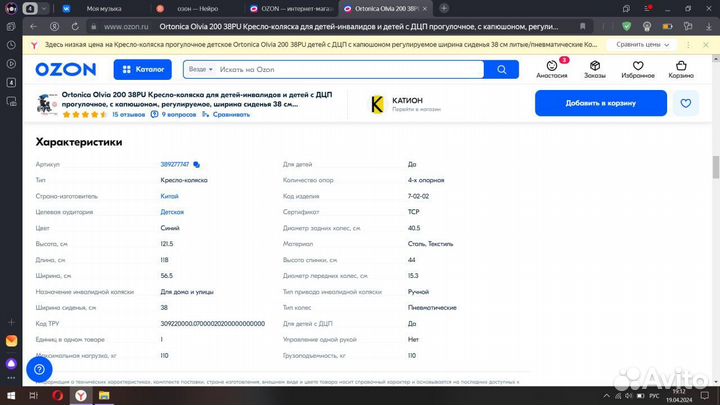Open the 'Китай' country link
Image resolution: width=720 pixels, height=405 pixels.
point(169,196)
